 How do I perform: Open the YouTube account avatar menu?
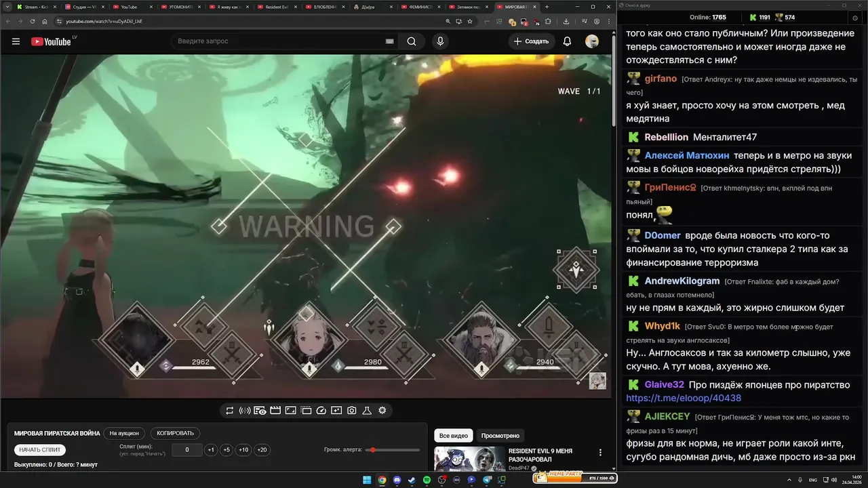click(x=592, y=41)
